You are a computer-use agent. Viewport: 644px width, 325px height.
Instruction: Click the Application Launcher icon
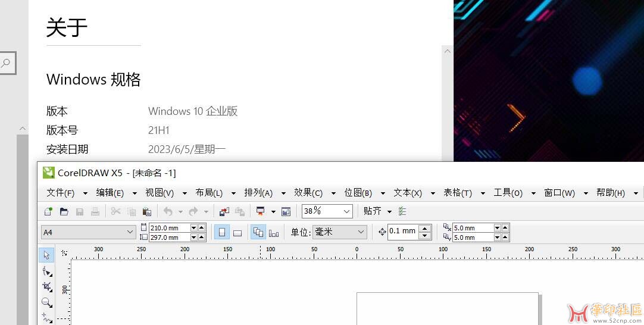coord(260,211)
